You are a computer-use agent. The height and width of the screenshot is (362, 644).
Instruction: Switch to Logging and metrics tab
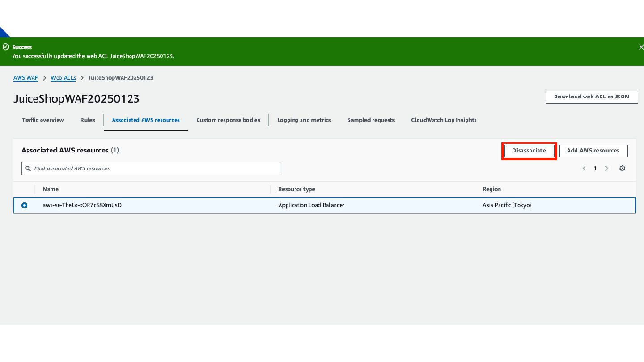pos(304,120)
